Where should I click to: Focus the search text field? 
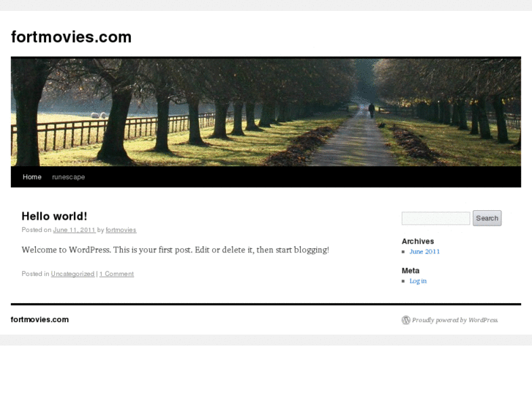pyautogui.click(x=435, y=218)
